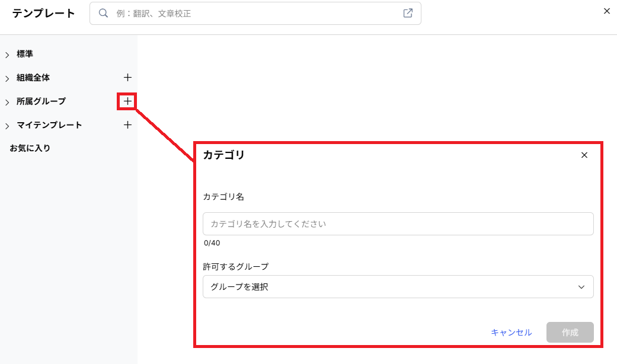Image resolution: width=617 pixels, height=364 pixels.
Task: Expand the 所属グループ section chevron
Action: coord(7,103)
